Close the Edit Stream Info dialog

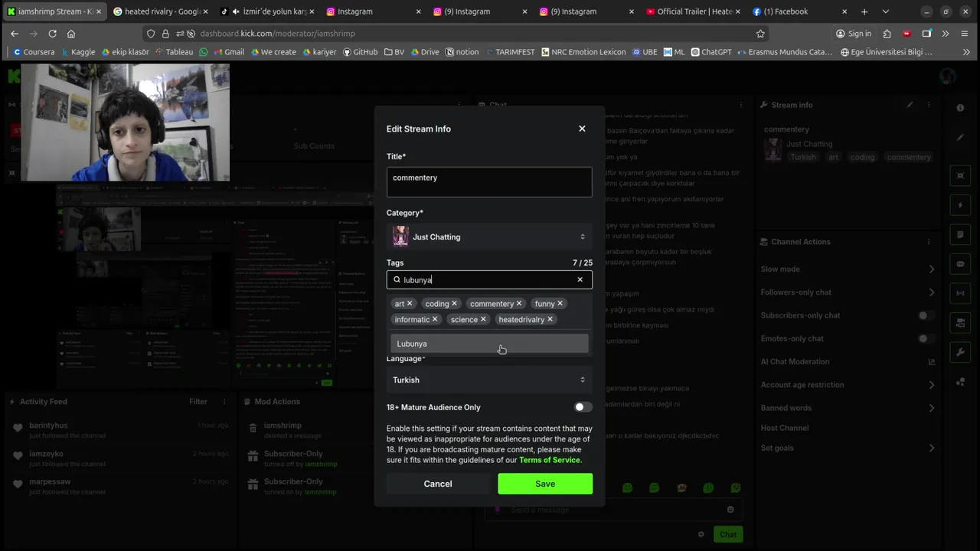coord(582,129)
